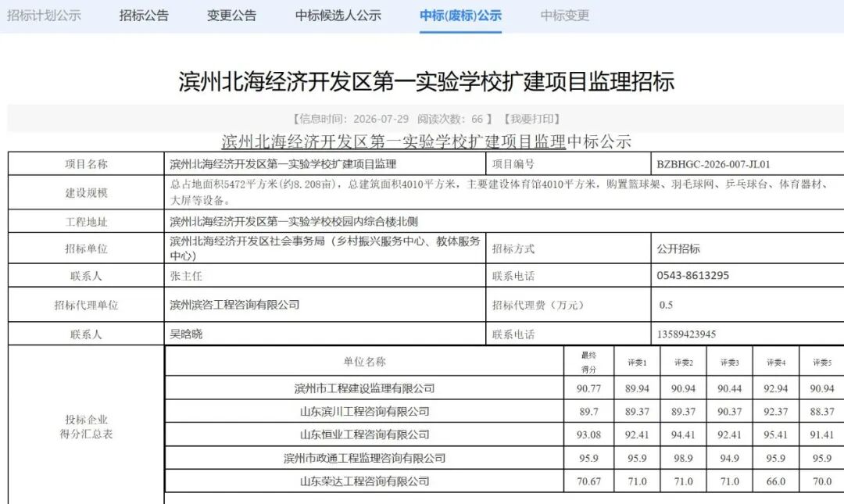This screenshot has height=504, width=844.
Task: Click the 单位名称 column header
Action: click(364, 361)
